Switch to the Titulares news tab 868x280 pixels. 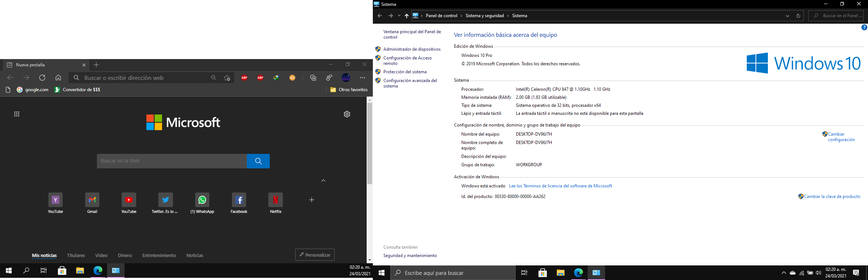coord(76,256)
